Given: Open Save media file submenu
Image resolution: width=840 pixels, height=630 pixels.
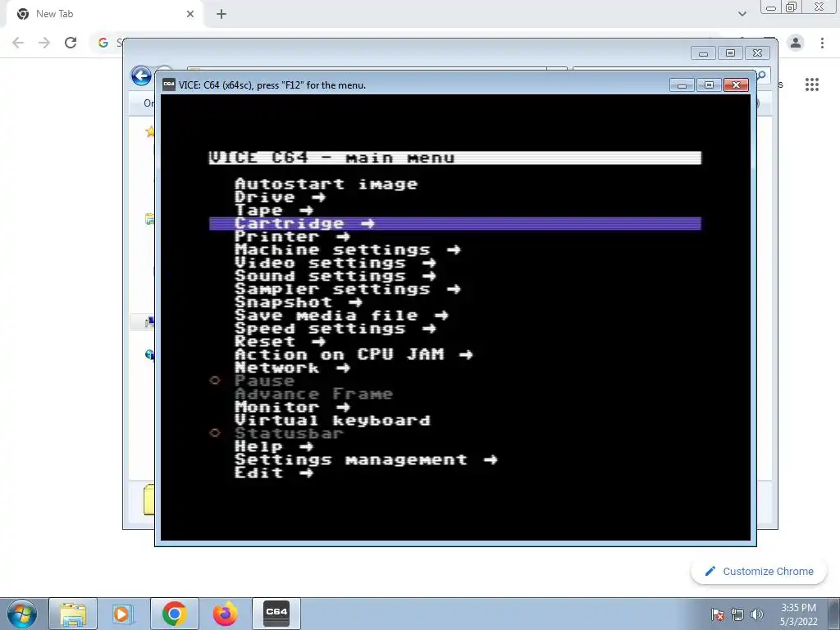Looking at the screenshot, I should (341, 315).
